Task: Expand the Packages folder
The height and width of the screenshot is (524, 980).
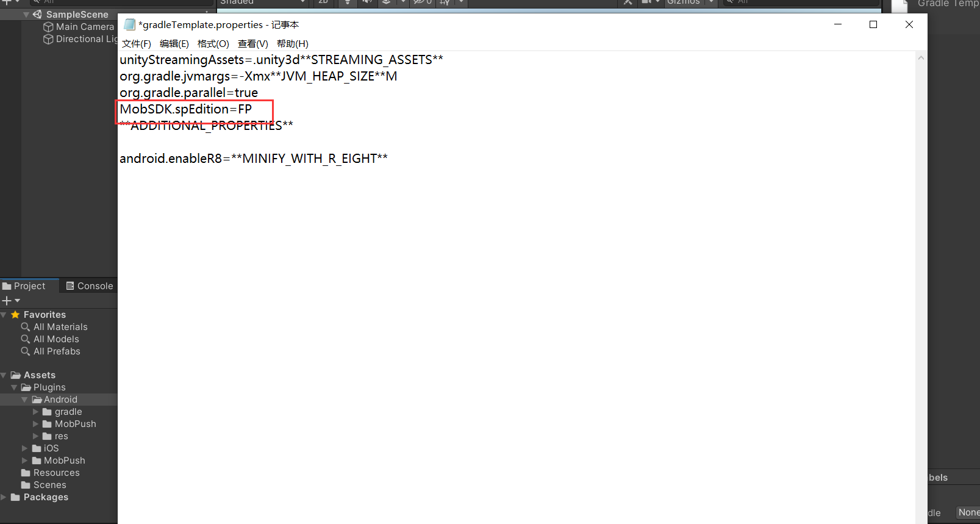Action: point(4,497)
